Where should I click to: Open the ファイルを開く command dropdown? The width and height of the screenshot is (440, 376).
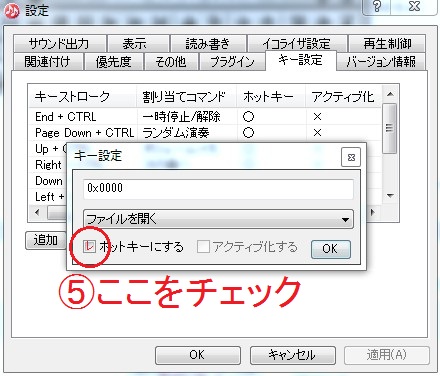click(218, 219)
